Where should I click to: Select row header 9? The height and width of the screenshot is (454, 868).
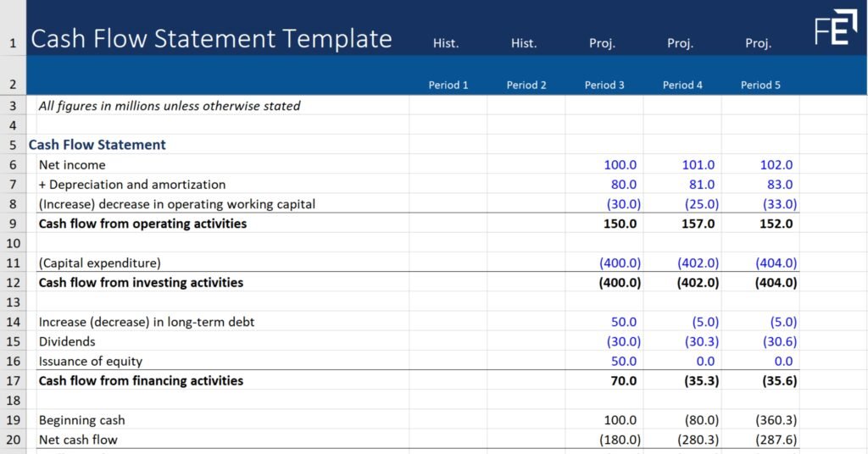coord(13,224)
